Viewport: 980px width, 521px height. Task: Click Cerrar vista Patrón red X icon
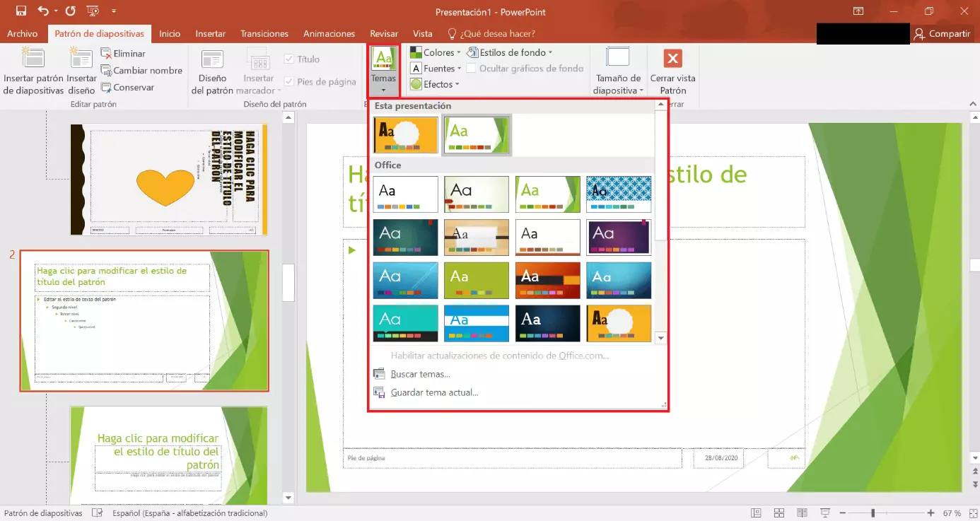tap(673, 59)
